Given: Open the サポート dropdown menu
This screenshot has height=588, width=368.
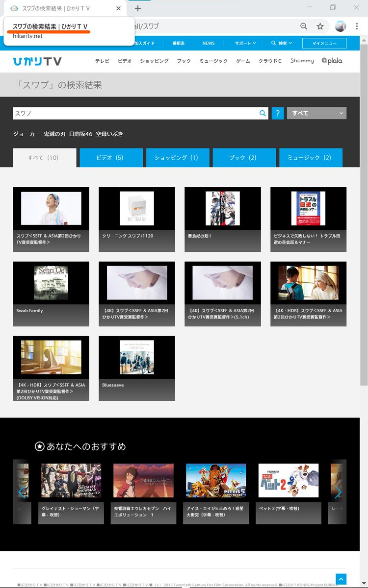Looking at the screenshot, I should pos(245,43).
